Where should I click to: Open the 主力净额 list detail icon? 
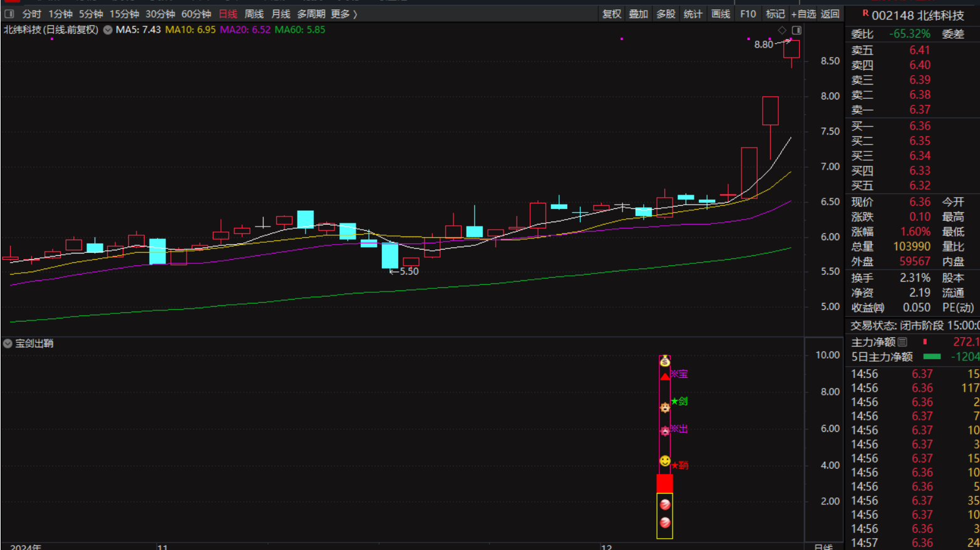point(902,342)
